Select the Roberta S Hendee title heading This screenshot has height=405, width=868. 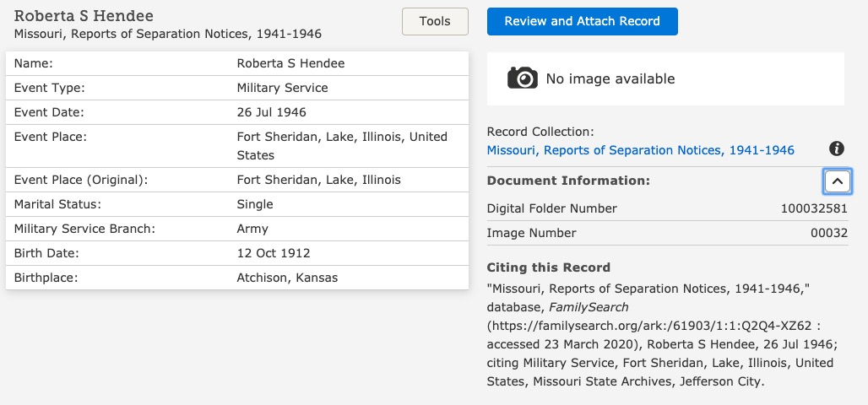tap(84, 15)
